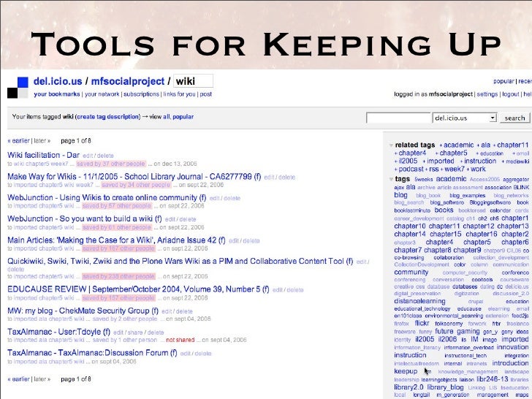Select the keepup tag
532x399 pixels.
[x=406, y=371]
